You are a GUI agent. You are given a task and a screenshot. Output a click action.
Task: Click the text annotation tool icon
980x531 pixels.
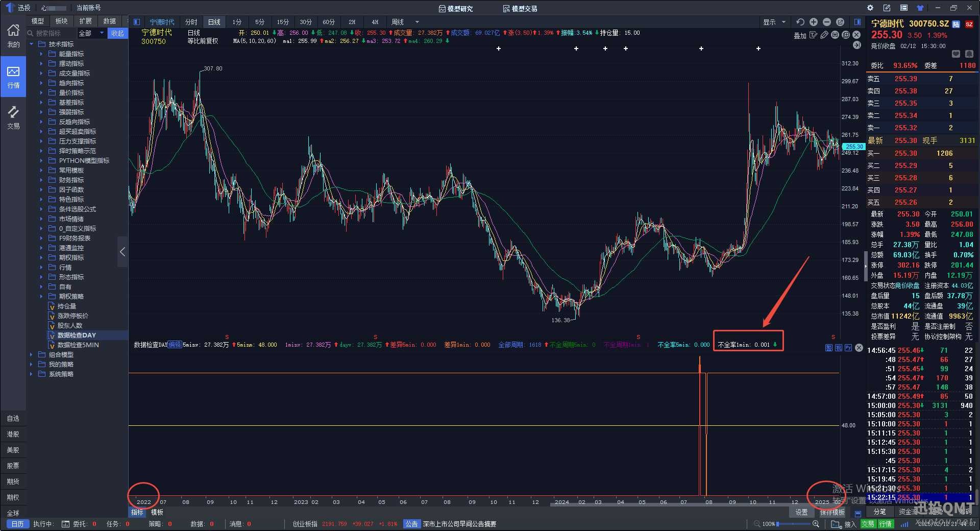pos(813,35)
